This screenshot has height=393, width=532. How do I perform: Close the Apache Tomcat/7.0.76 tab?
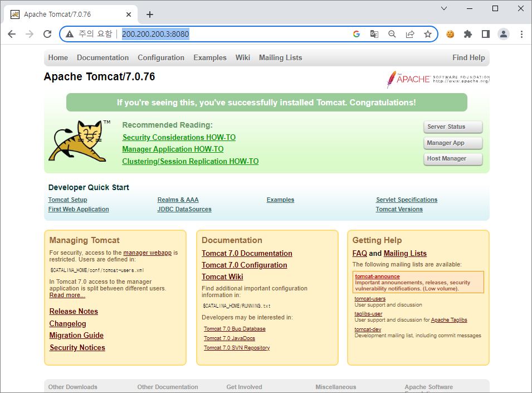click(x=129, y=14)
